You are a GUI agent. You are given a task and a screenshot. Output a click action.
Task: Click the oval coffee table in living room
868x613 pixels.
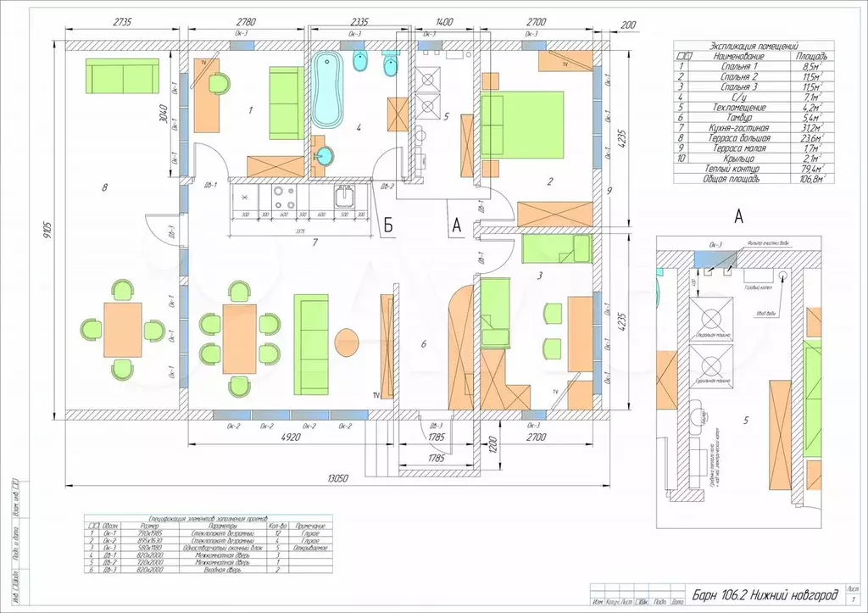347,343
